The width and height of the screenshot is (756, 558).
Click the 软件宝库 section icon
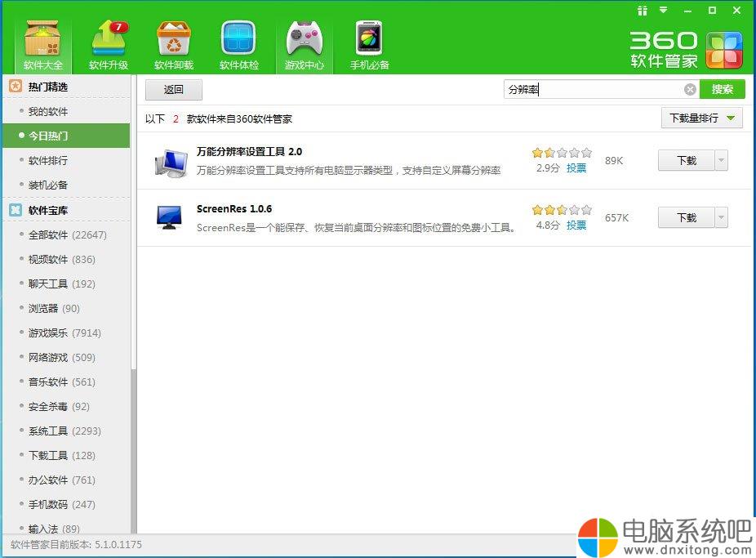tap(16, 210)
